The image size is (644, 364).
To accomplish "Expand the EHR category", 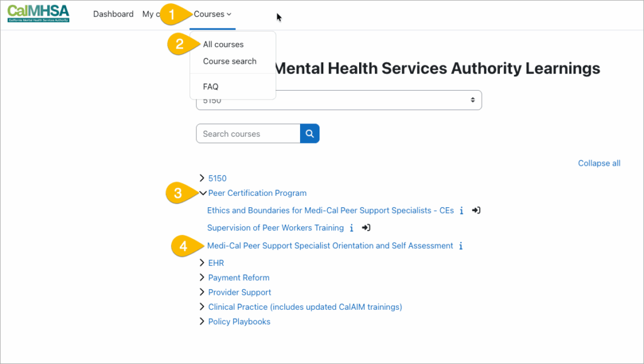I will (x=202, y=263).
